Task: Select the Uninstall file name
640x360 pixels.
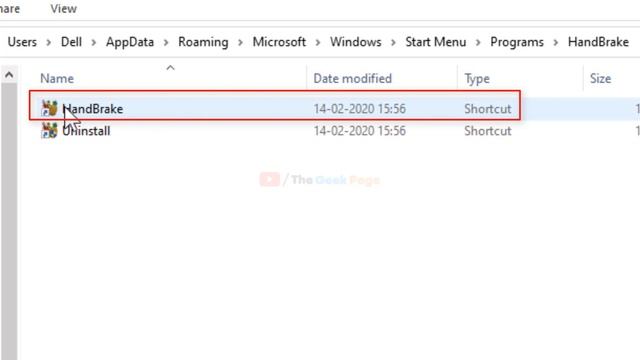Action: coord(86,131)
